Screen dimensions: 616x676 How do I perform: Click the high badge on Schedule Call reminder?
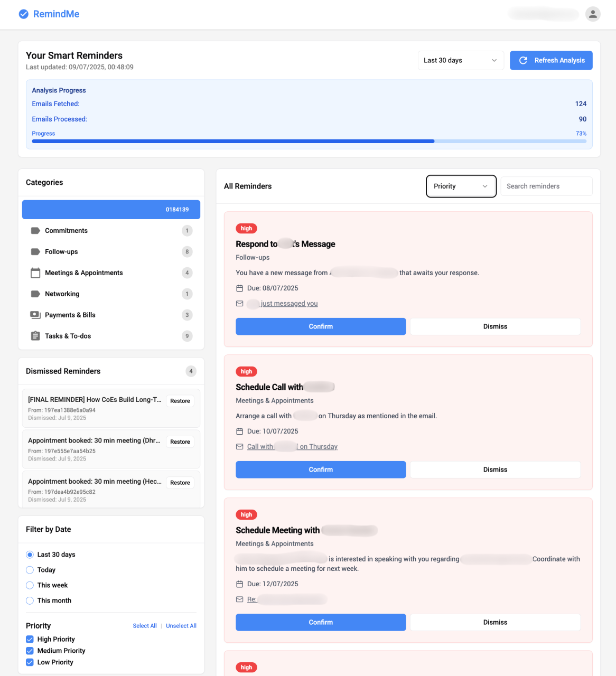(x=246, y=372)
